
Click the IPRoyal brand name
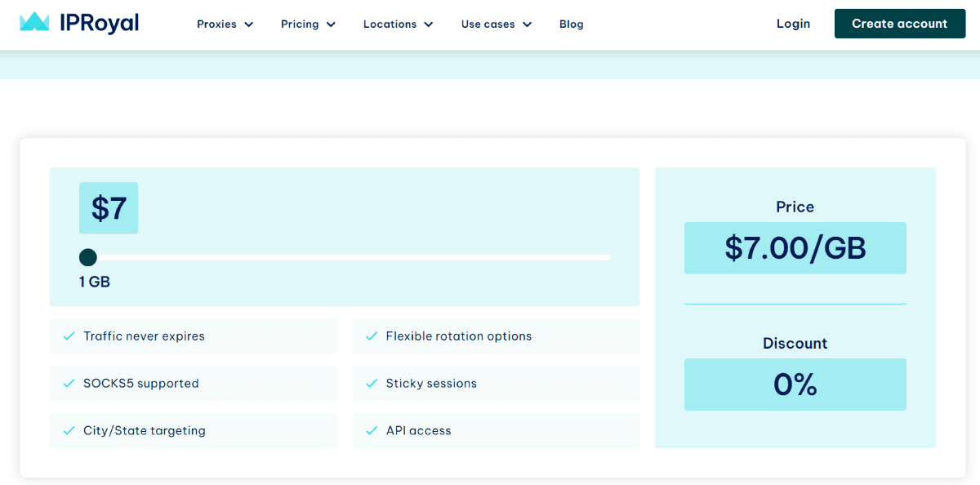[x=98, y=23]
